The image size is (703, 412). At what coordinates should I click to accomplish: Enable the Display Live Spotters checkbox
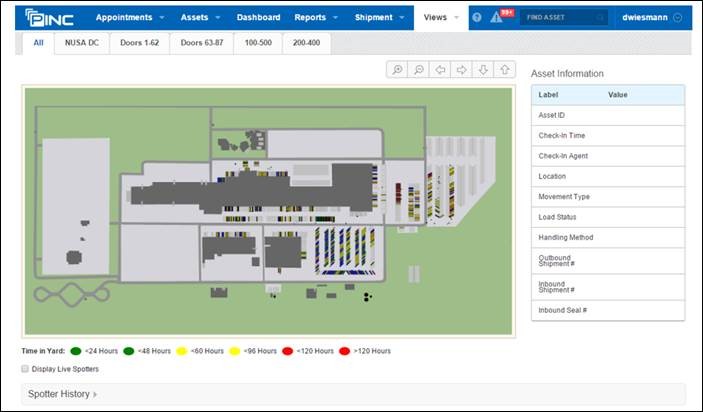(x=25, y=369)
